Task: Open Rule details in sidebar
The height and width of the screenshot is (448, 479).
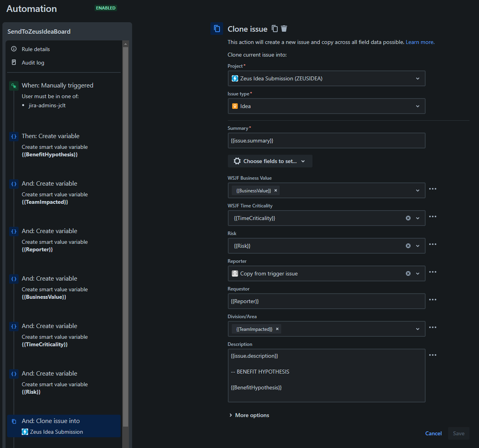Action: (36, 49)
